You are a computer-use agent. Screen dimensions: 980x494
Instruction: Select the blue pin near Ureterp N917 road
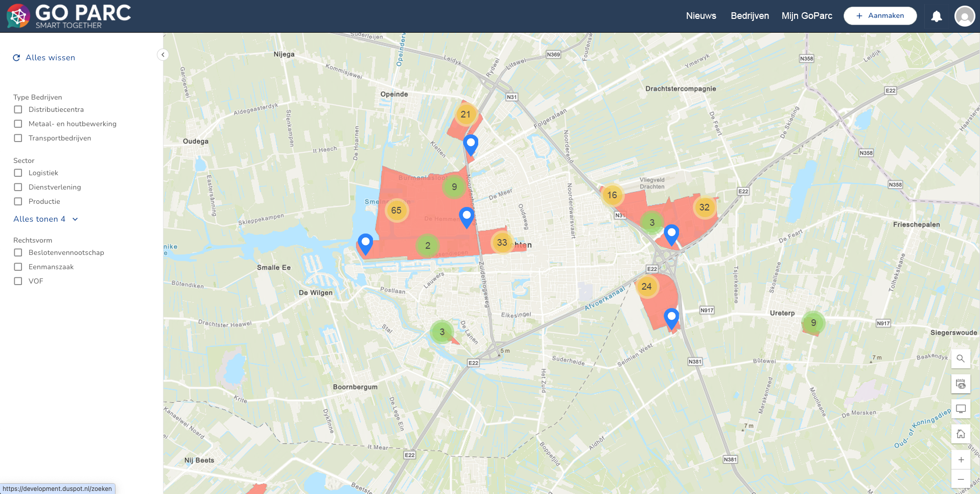click(671, 318)
